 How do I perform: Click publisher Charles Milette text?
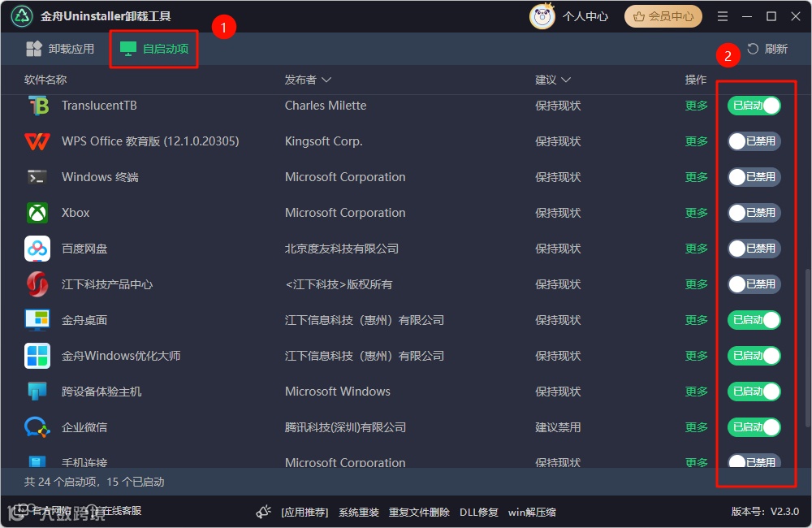[x=326, y=106]
